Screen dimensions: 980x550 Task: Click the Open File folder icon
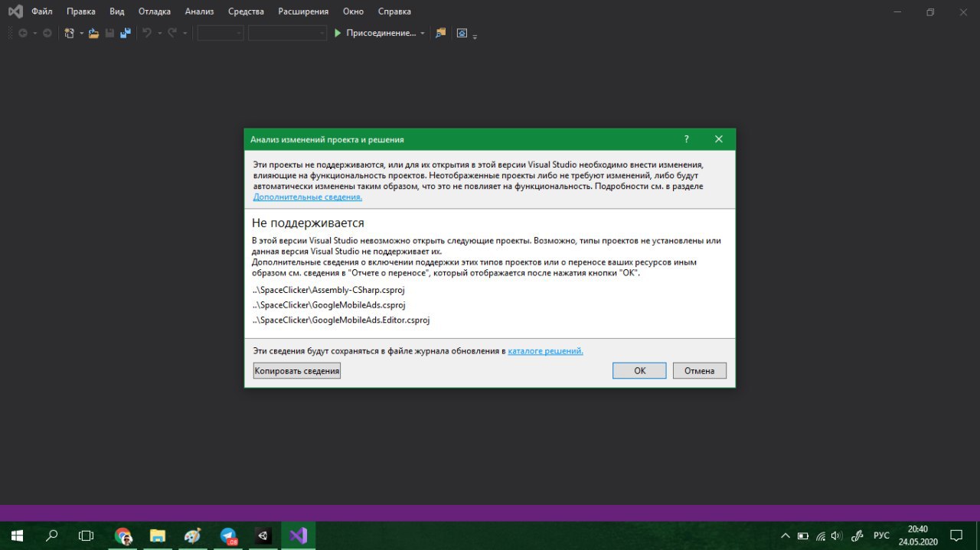click(x=94, y=33)
